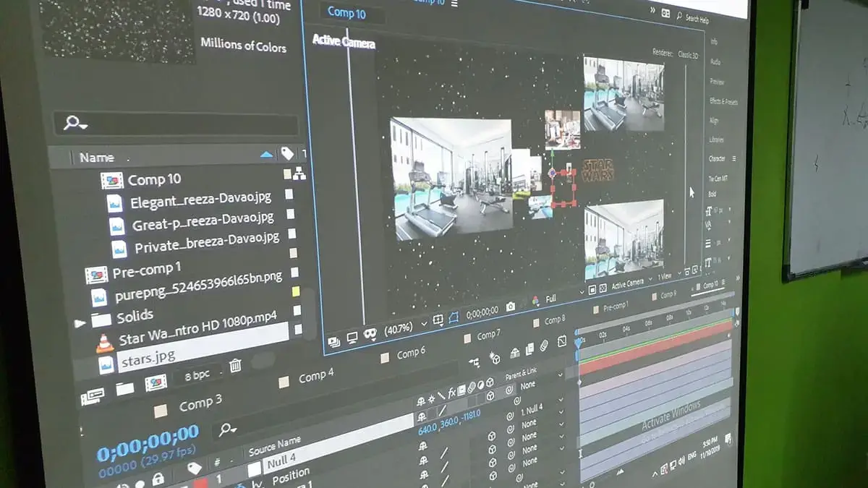Select Private_breeza-Davao.jpg footage item
Viewport: 868px width, 488px height.
tap(206, 244)
